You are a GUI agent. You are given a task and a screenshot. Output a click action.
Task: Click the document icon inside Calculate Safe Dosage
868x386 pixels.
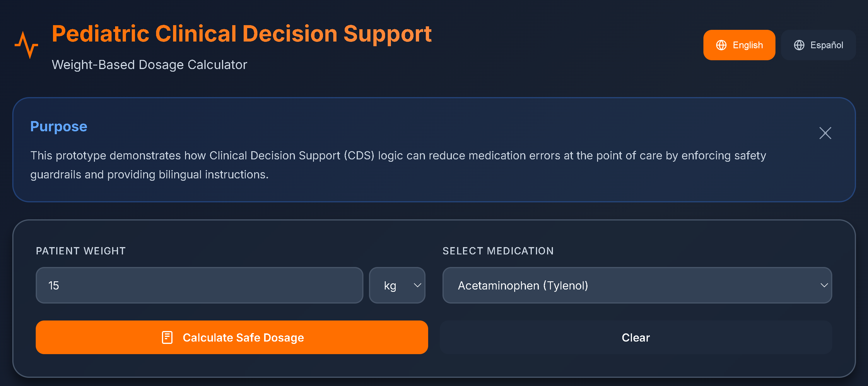(x=167, y=337)
